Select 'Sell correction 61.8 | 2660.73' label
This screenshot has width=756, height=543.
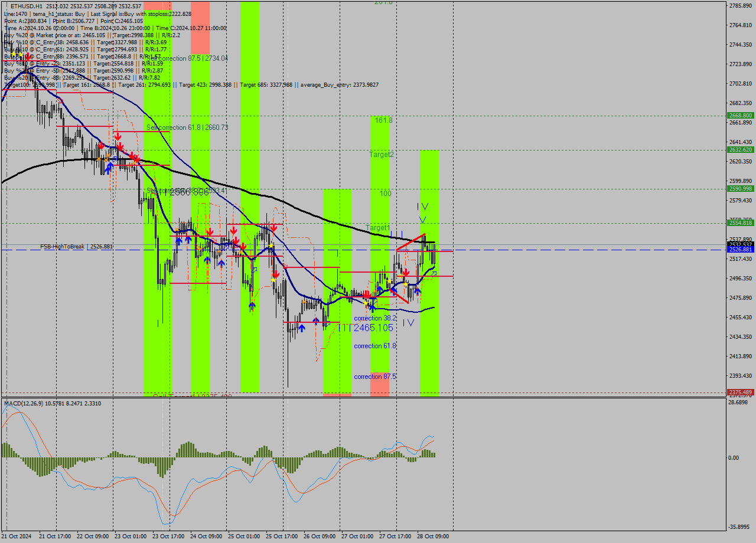(x=187, y=127)
